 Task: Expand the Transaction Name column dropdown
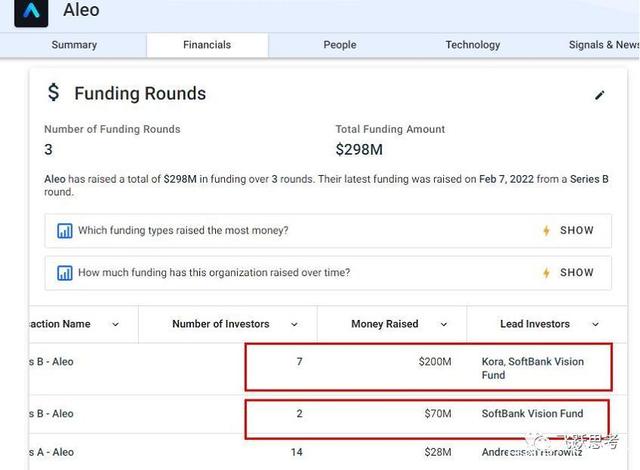tap(115, 325)
